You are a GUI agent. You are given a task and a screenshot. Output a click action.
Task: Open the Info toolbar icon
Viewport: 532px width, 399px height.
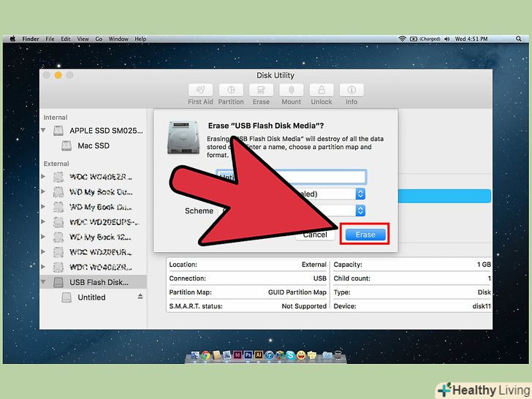pos(351,90)
